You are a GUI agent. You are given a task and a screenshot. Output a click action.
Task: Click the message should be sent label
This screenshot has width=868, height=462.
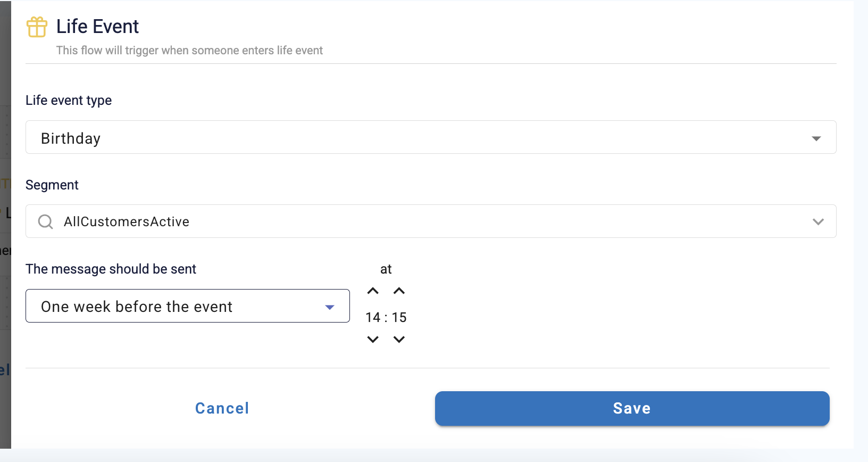pos(111,269)
